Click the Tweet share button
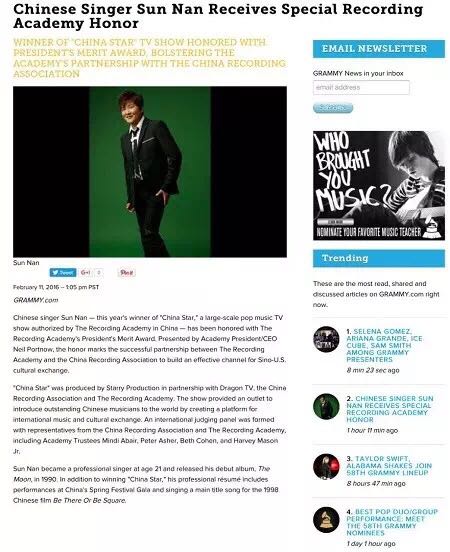This screenshot has height=552, width=450. [x=63, y=272]
